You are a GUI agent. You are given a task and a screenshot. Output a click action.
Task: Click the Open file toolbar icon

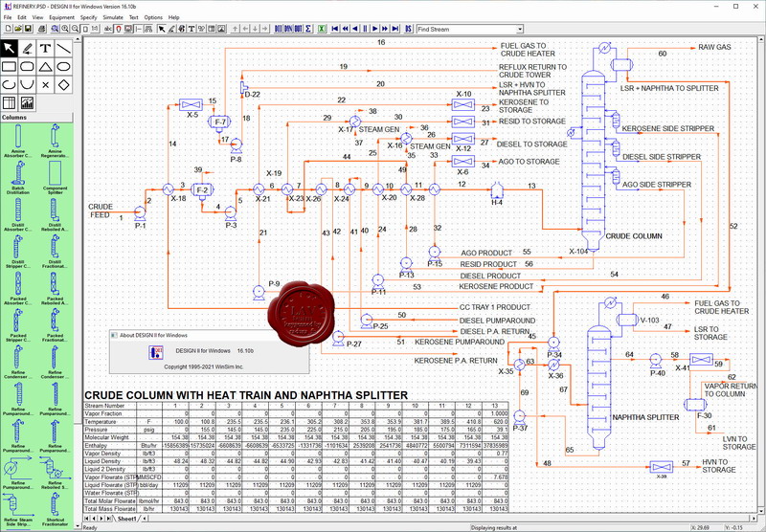tap(18, 29)
